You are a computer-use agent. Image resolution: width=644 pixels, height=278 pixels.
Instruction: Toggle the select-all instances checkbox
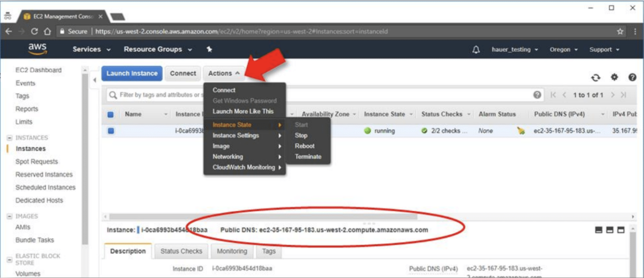tap(111, 115)
